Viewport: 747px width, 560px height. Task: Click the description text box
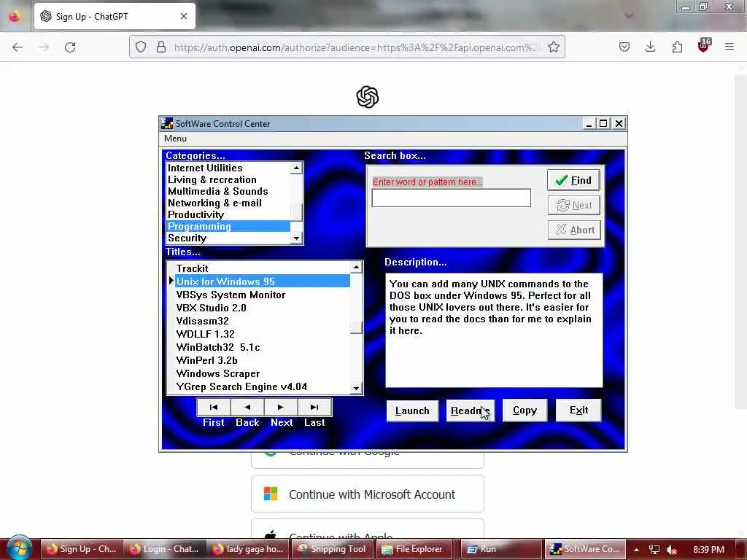(494, 330)
